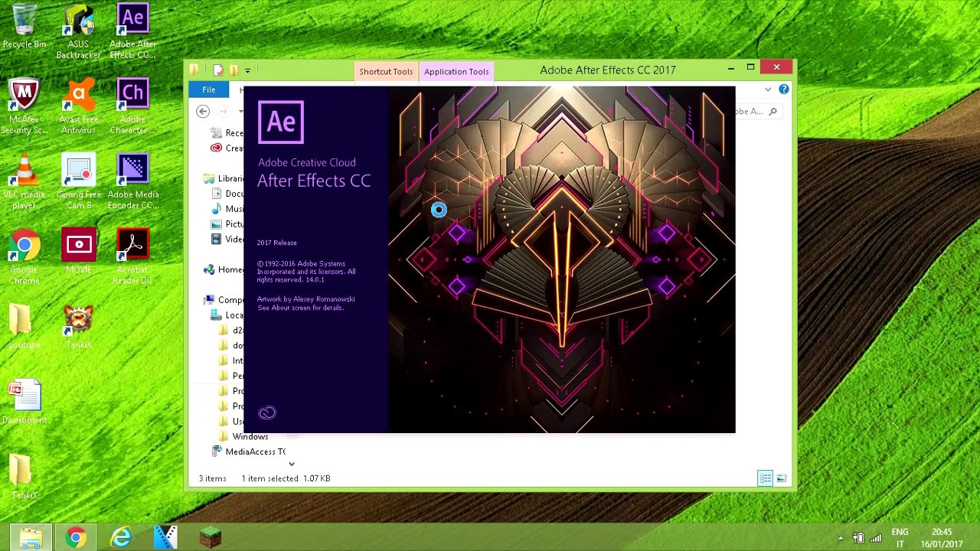
Task: Select Documents library in navigation pane
Action: [227, 194]
